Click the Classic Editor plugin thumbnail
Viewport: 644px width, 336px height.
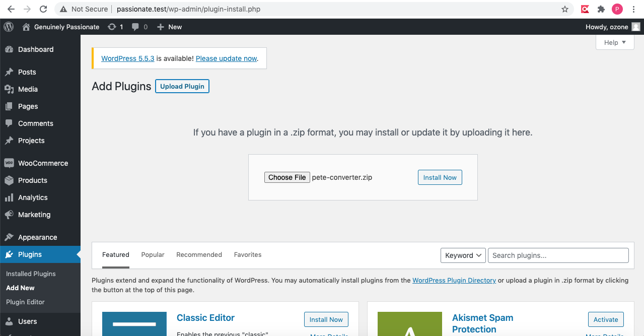tap(134, 324)
